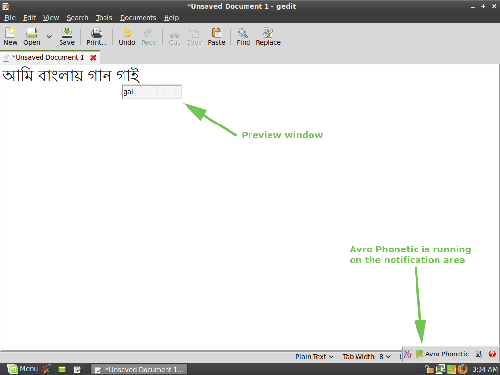Click the Replace toolbar icon

point(268,36)
